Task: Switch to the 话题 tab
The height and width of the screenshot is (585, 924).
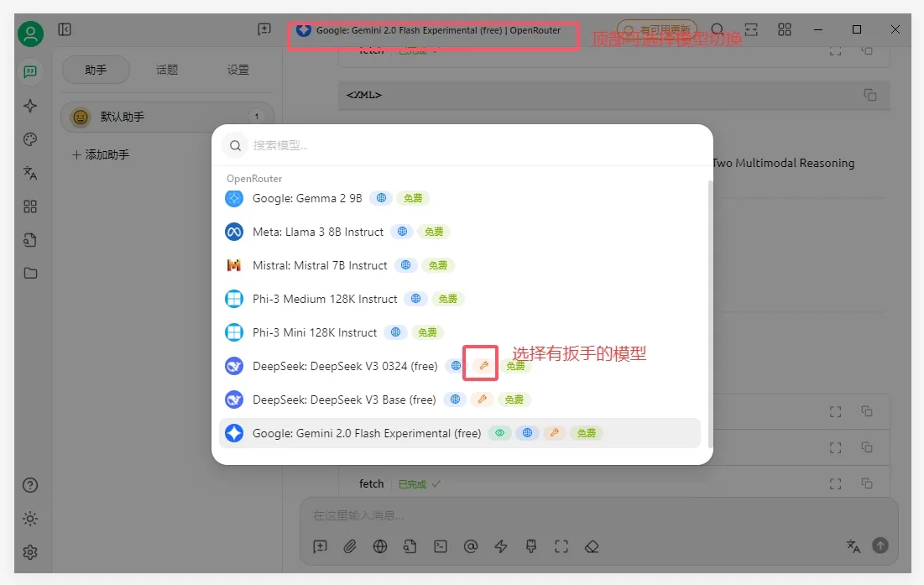Action: (167, 70)
